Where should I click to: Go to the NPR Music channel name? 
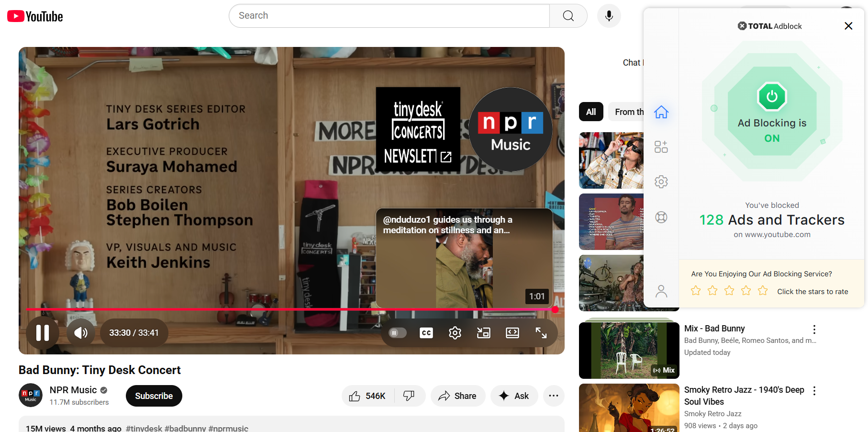(73, 390)
